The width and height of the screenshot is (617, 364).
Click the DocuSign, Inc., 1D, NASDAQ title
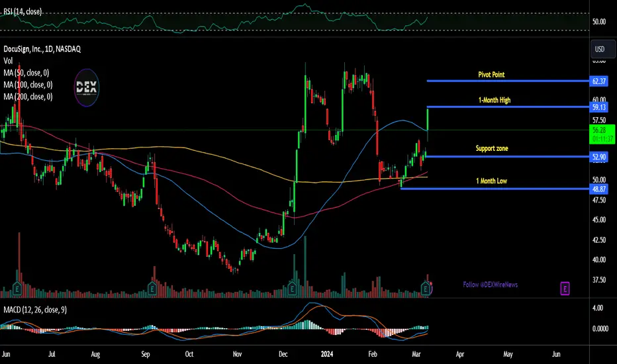(42, 49)
